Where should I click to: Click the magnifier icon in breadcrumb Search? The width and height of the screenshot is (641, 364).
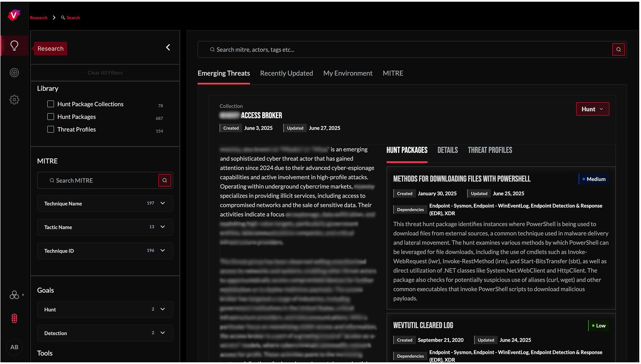pyautogui.click(x=63, y=18)
